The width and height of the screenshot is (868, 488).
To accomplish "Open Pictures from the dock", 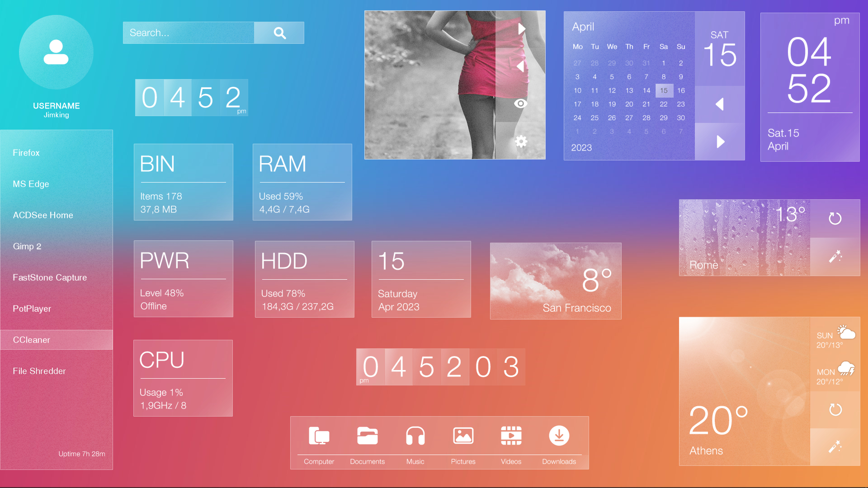I will click(463, 435).
